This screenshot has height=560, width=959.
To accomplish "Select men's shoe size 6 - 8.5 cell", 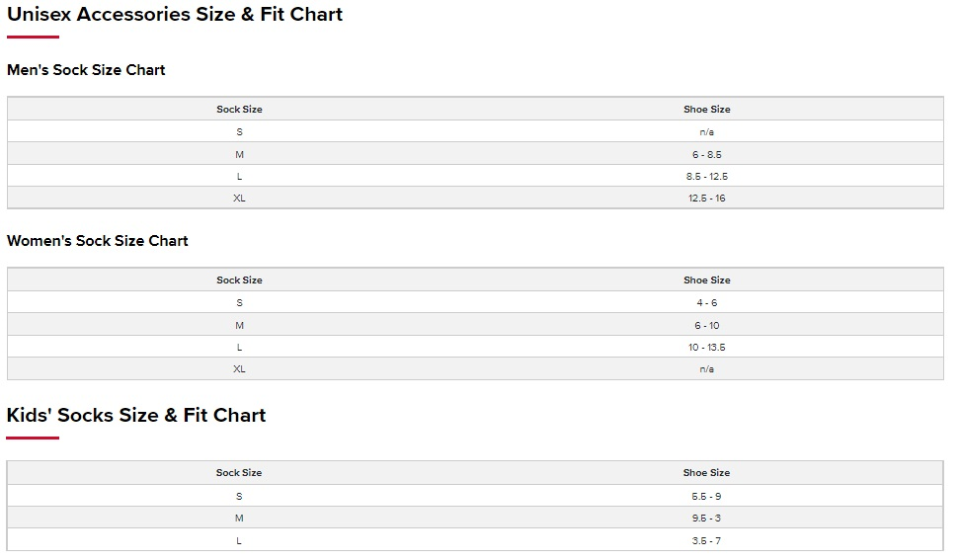I will coord(706,155).
